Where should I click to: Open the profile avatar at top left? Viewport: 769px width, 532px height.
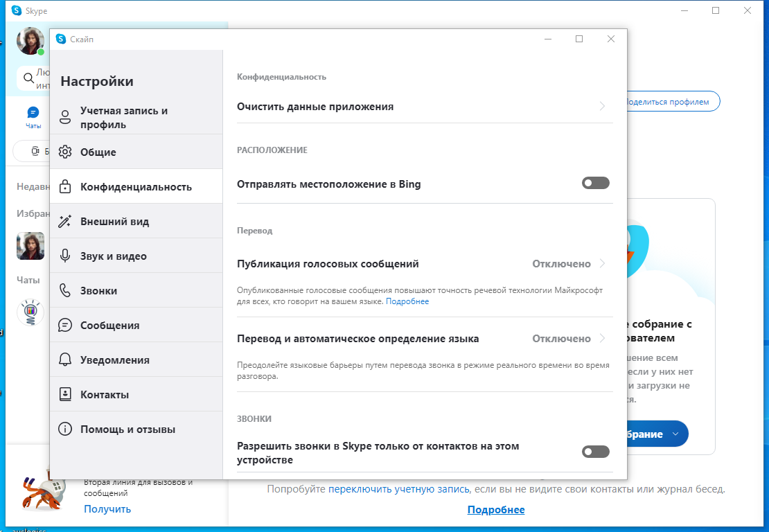coord(30,41)
